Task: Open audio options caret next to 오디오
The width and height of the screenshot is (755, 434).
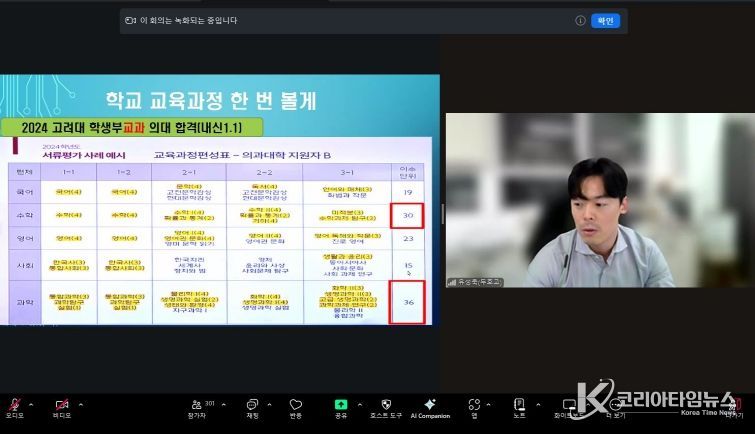Action: point(31,405)
